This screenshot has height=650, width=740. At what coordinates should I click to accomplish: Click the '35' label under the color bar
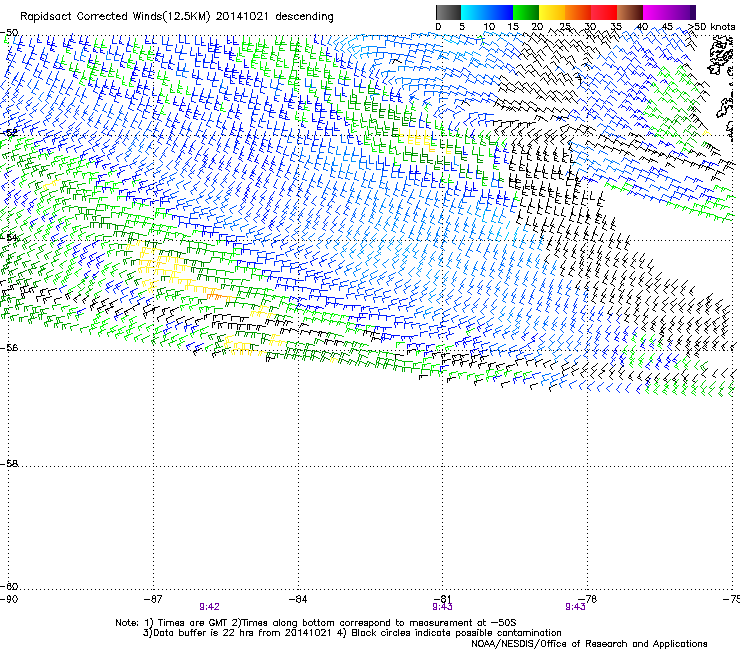coord(616,27)
